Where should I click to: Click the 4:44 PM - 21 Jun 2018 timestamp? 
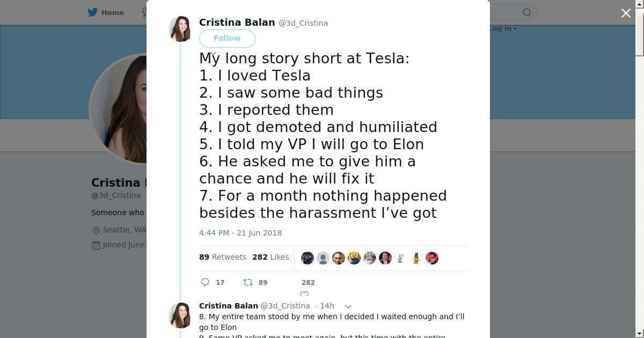point(240,233)
